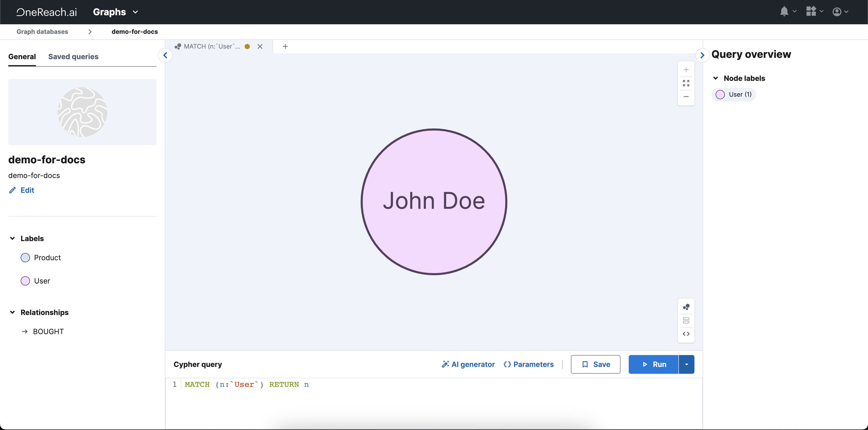Switch to code results view
The width and height of the screenshot is (868, 430).
click(686, 334)
